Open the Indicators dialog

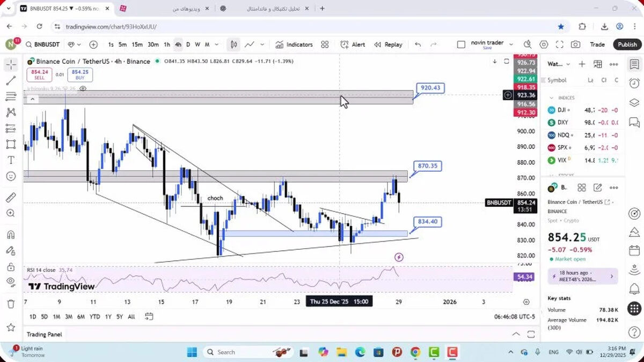(x=294, y=45)
